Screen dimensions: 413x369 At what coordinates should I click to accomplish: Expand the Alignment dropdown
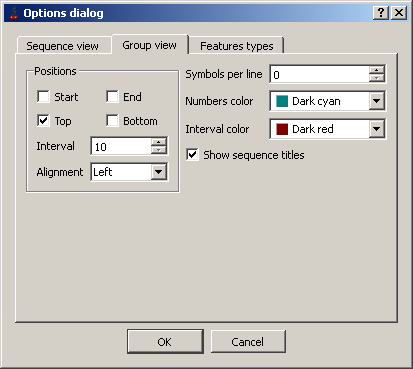pos(159,172)
